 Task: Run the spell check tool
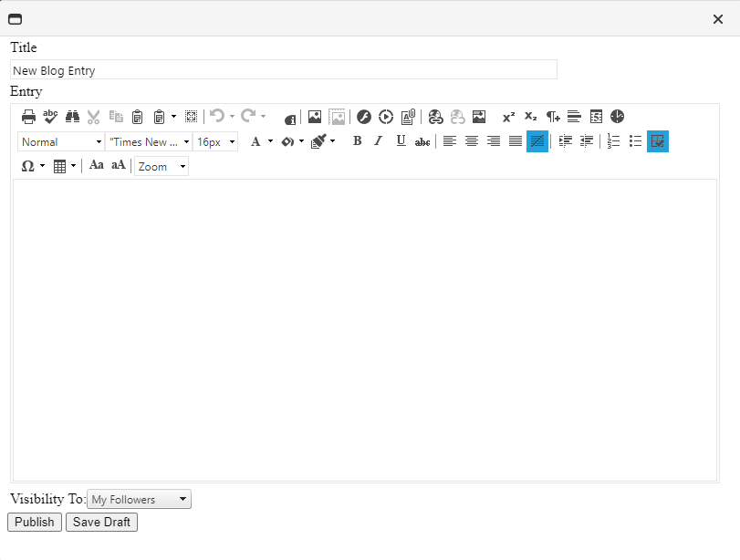coord(50,117)
